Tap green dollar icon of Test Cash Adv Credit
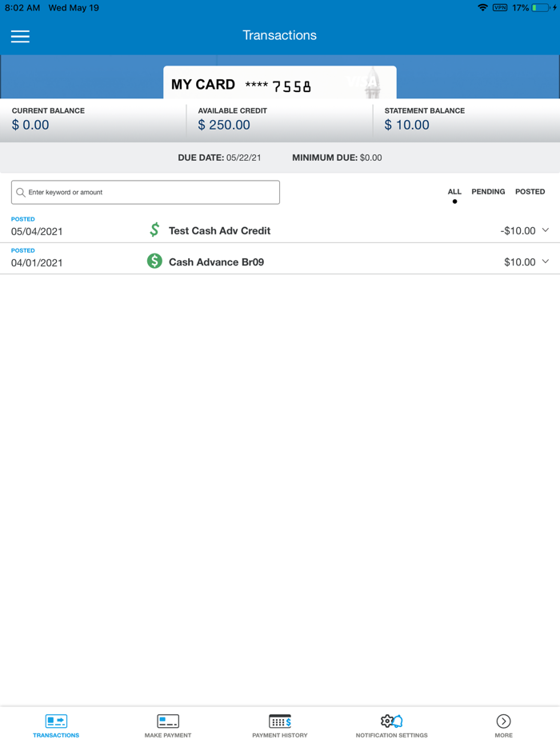The height and width of the screenshot is (747, 560). [154, 230]
